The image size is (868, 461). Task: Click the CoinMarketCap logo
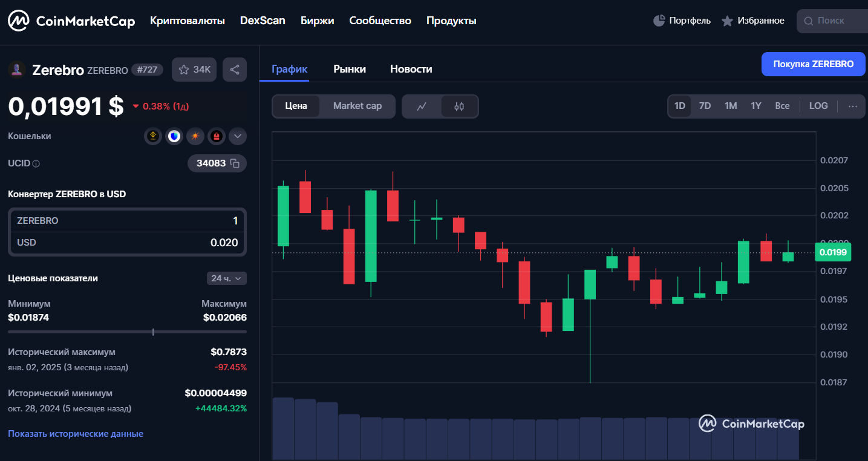[x=71, y=21]
